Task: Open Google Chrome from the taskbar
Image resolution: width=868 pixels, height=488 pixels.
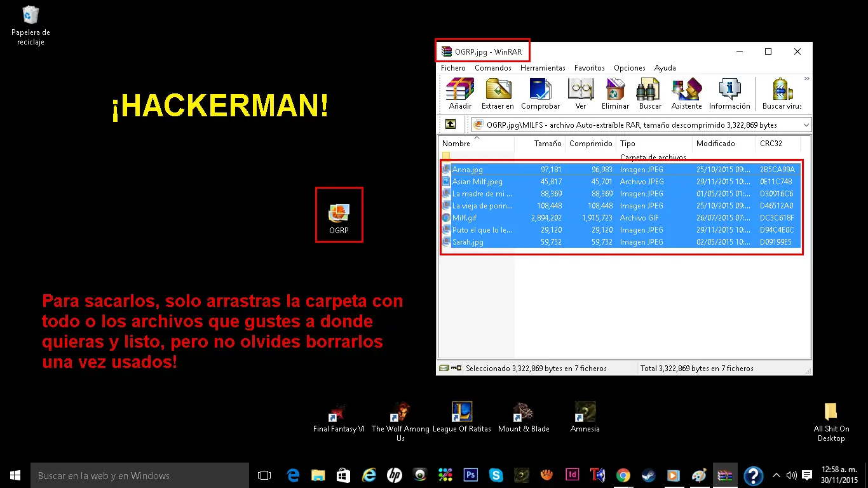Action: (623, 475)
